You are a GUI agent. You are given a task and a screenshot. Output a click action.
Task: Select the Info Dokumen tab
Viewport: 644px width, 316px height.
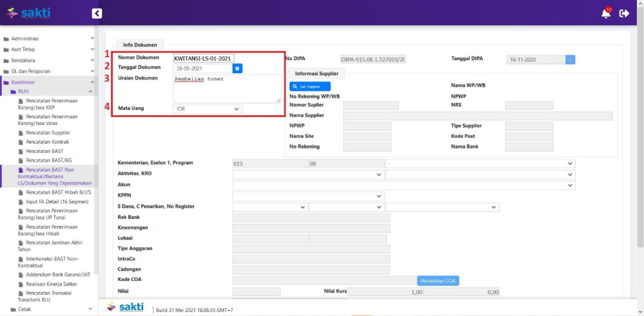140,45
